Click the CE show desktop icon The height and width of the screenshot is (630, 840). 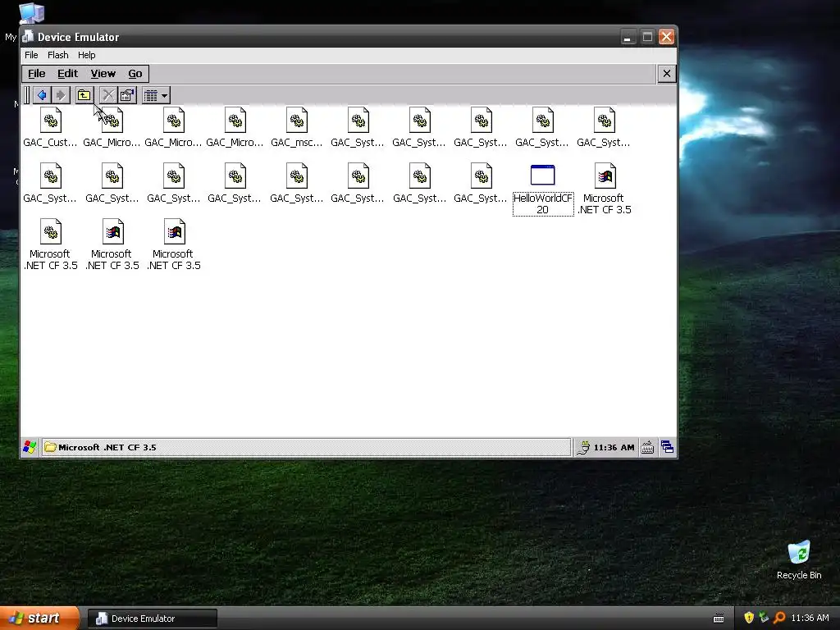[x=667, y=447]
